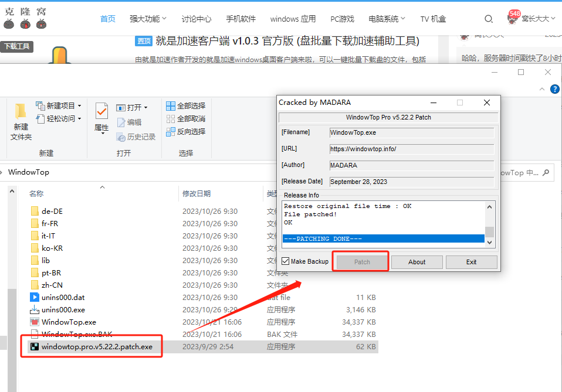Select the ---PATCHING DONE--- log line

(x=384, y=239)
